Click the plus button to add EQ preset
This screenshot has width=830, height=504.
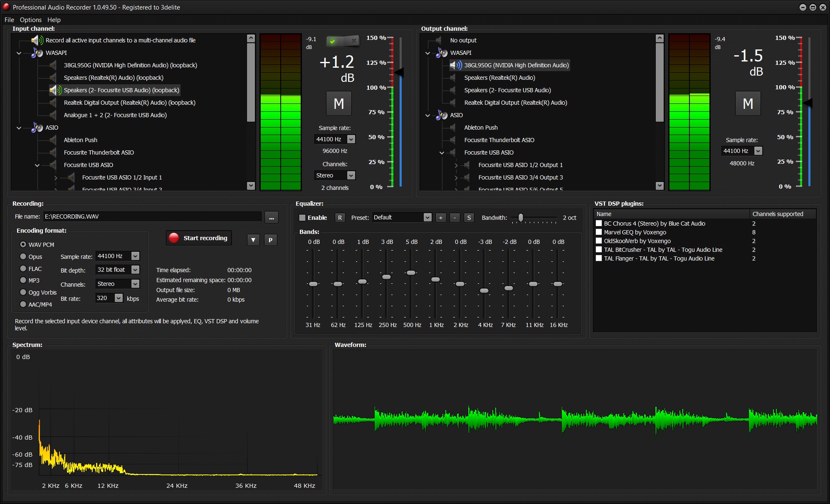pos(441,218)
